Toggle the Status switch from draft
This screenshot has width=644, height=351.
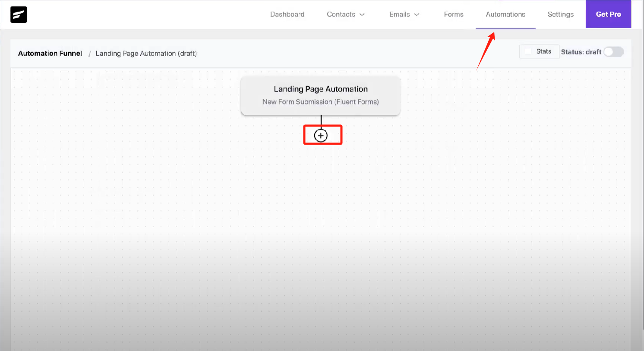tap(613, 51)
